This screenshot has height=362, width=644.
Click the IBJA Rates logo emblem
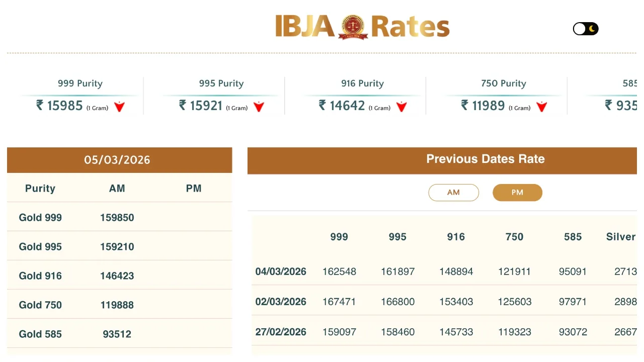coord(352,27)
